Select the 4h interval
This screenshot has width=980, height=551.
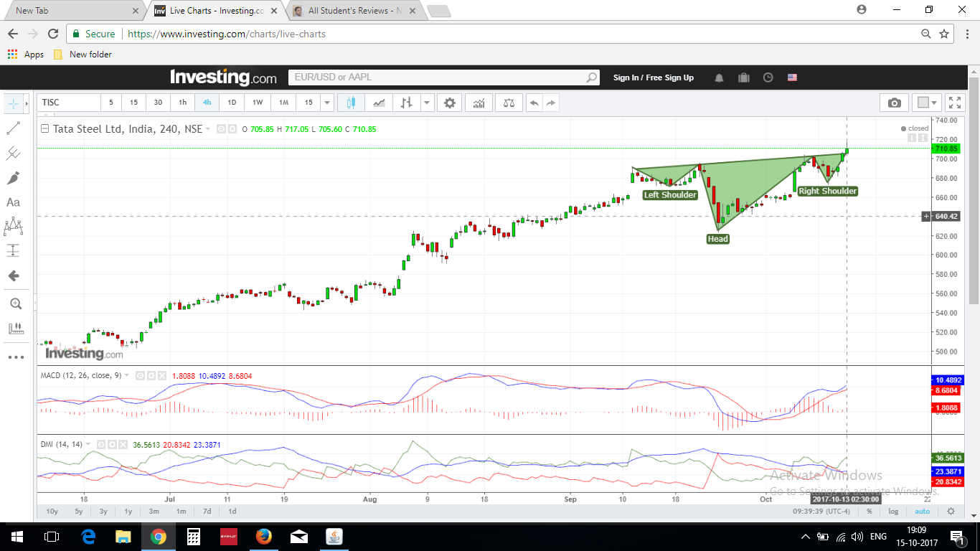click(207, 103)
